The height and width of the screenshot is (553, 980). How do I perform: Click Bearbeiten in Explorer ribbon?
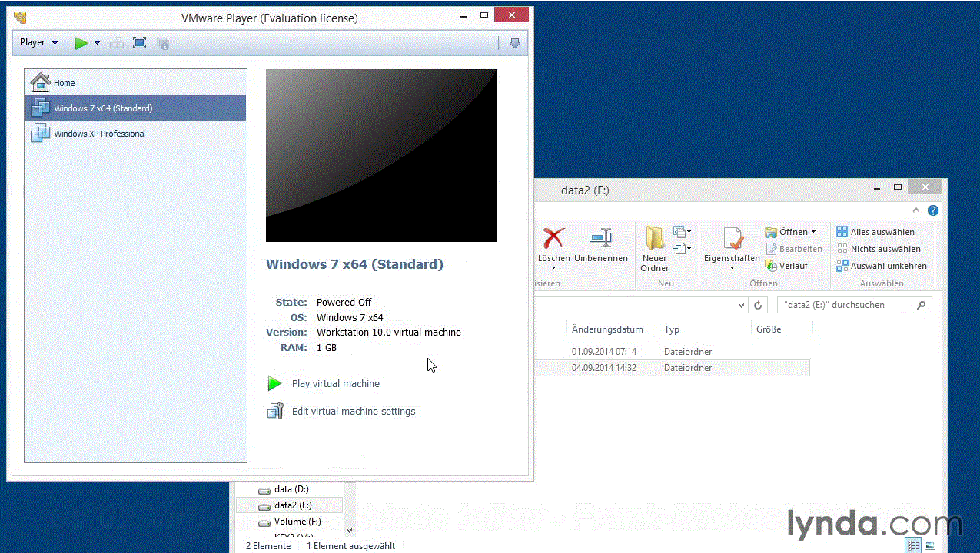pos(793,249)
